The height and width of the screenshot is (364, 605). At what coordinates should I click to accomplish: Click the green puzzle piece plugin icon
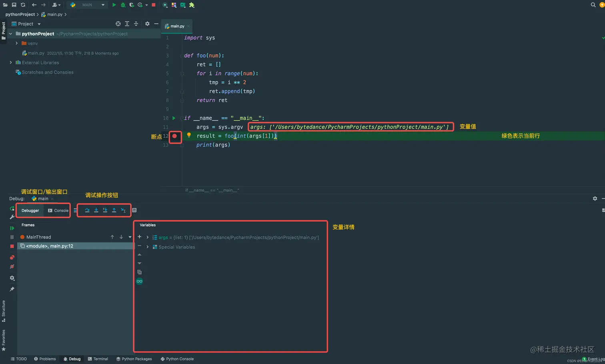(x=192, y=5)
